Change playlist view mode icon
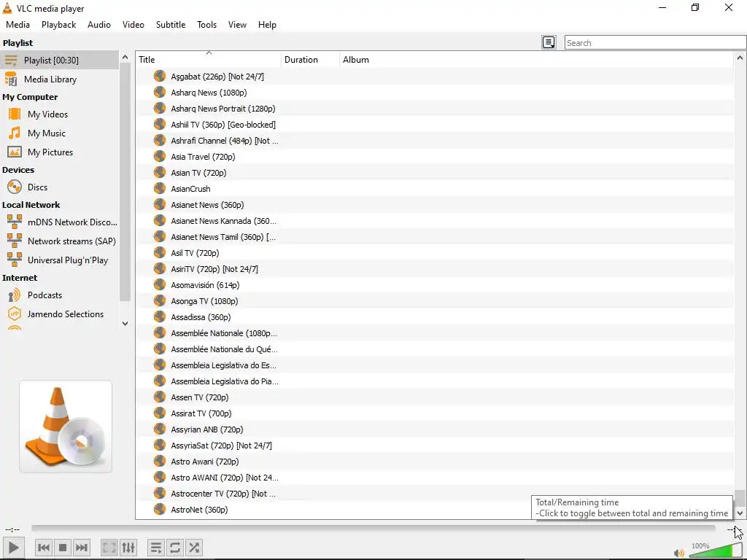The height and width of the screenshot is (560, 747). pyautogui.click(x=549, y=42)
